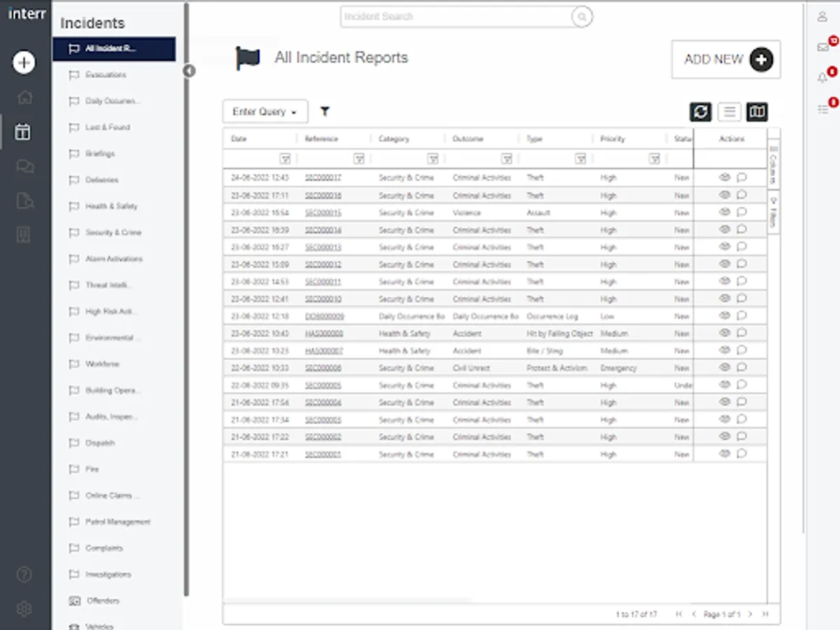This screenshot has width=840, height=630.
Task: Select Alarm Activations in Incidents menu
Action: click(x=114, y=259)
